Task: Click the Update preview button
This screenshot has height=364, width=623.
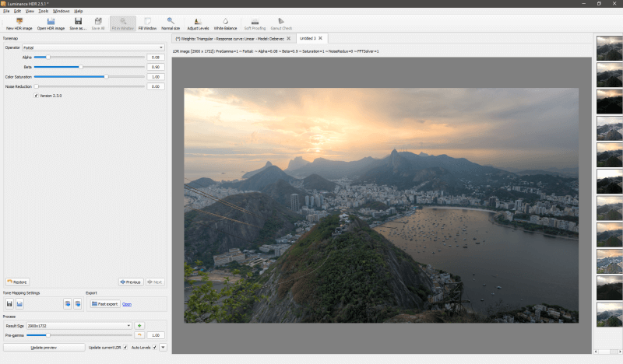Action: click(44, 348)
